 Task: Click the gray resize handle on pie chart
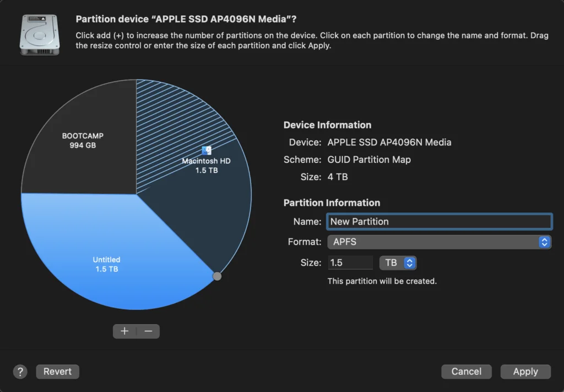click(x=217, y=276)
